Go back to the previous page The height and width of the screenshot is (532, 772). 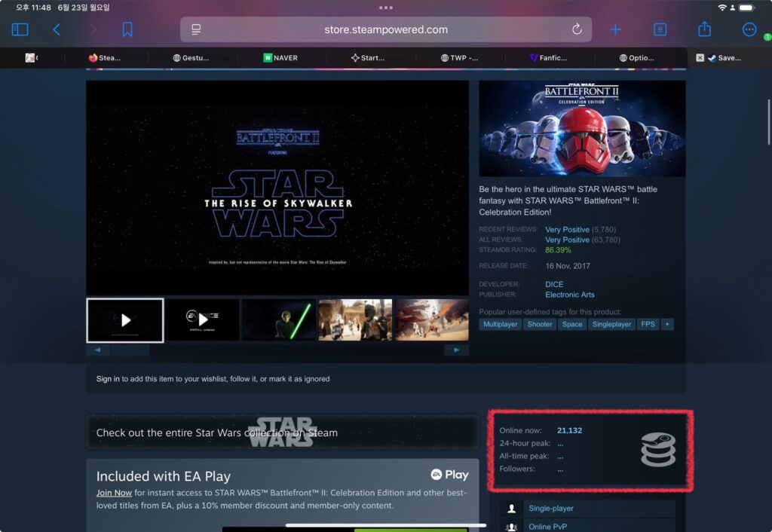pyautogui.click(x=56, y=29)
